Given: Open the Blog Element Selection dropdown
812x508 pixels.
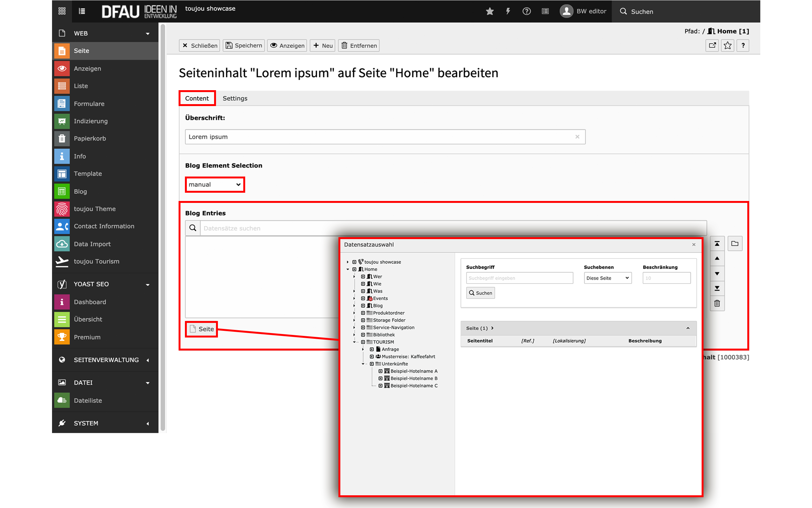Looking at the screenshot, I should [x=215, y=184].
